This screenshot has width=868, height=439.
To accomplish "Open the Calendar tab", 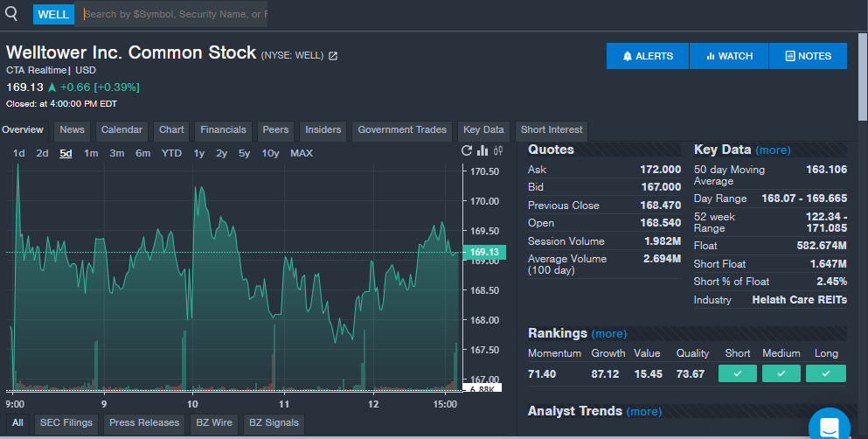I will click(x=122, y=130).
